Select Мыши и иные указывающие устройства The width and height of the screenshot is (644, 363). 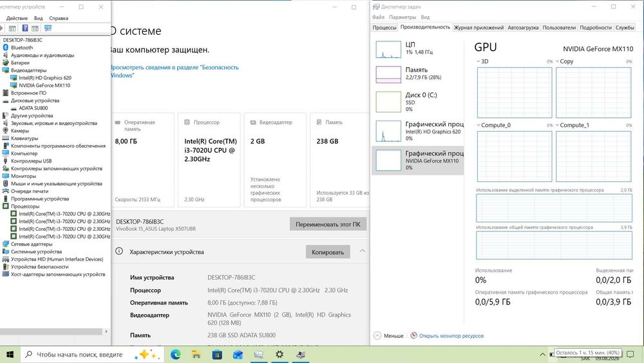click(56, 184)
